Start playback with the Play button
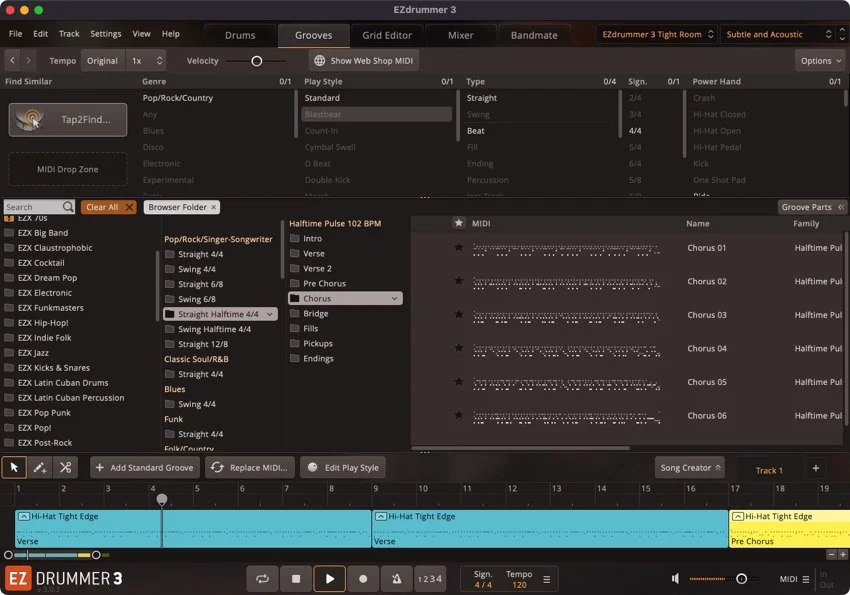This screenshot has height=595, width=850. [x=330, y=579]
